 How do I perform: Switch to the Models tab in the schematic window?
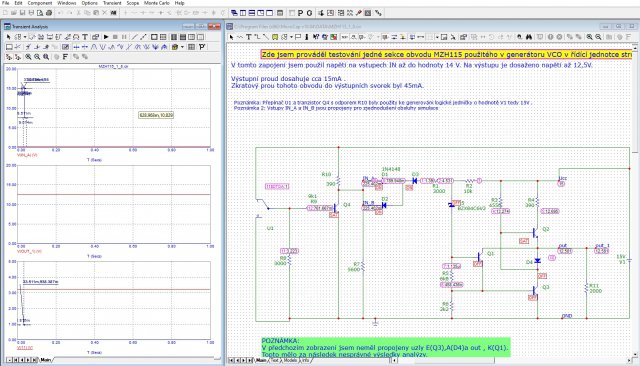290,360
